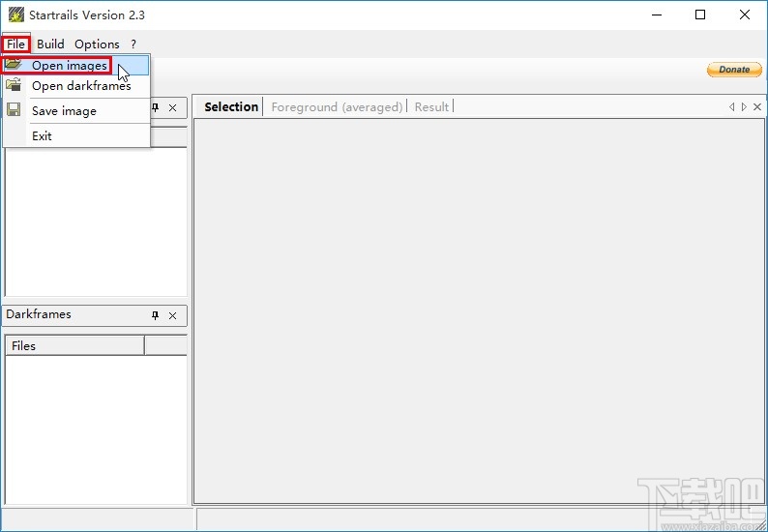This screenshot has height=532, width=768.
Task: Close the Darkframes panel
Action: (172, 316)
